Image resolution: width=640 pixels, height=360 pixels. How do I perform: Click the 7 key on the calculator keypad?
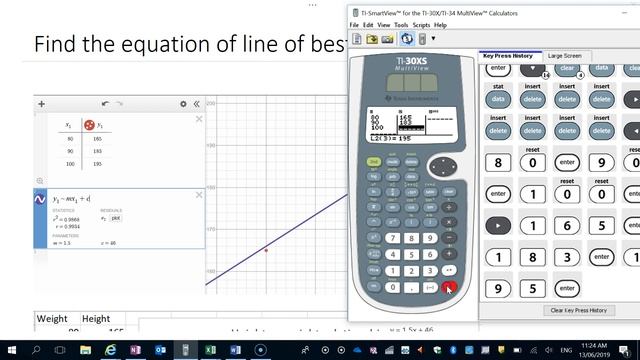click(393, 238)
